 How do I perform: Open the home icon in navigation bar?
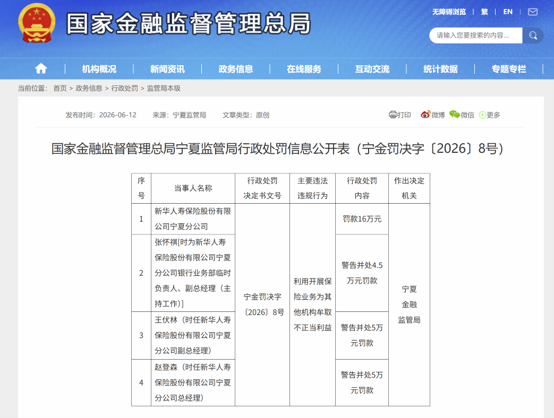tap(41, 69)
